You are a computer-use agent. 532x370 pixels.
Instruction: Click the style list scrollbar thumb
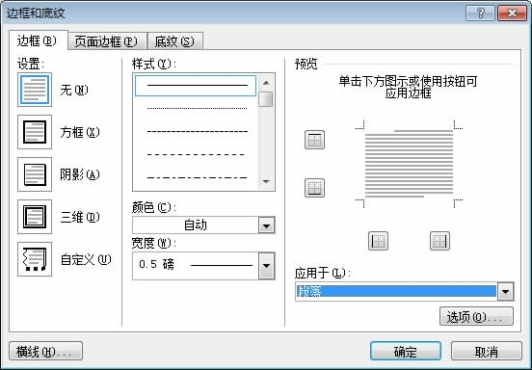(266, 99)
